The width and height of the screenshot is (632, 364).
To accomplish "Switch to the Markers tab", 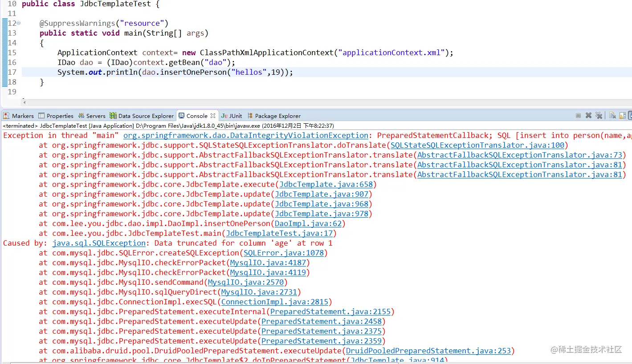I will 18,116.
